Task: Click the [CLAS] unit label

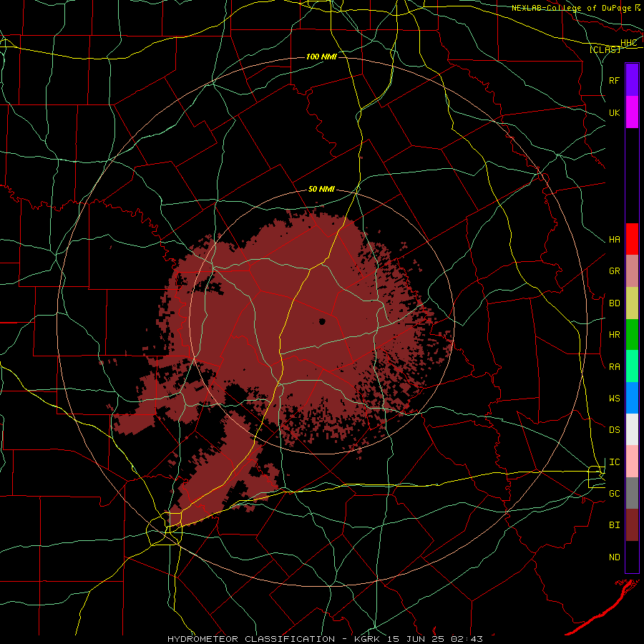Action: point(605,49)
